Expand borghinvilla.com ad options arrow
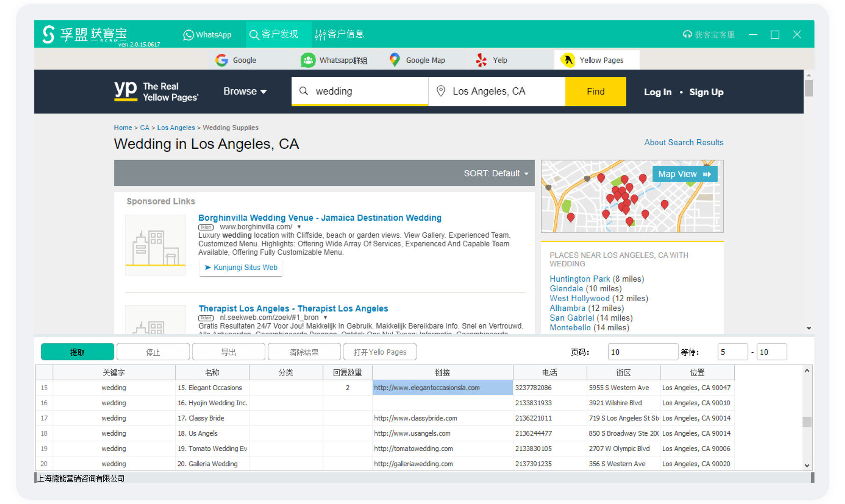Screen dimensions: 845x504 pos(299,227)
